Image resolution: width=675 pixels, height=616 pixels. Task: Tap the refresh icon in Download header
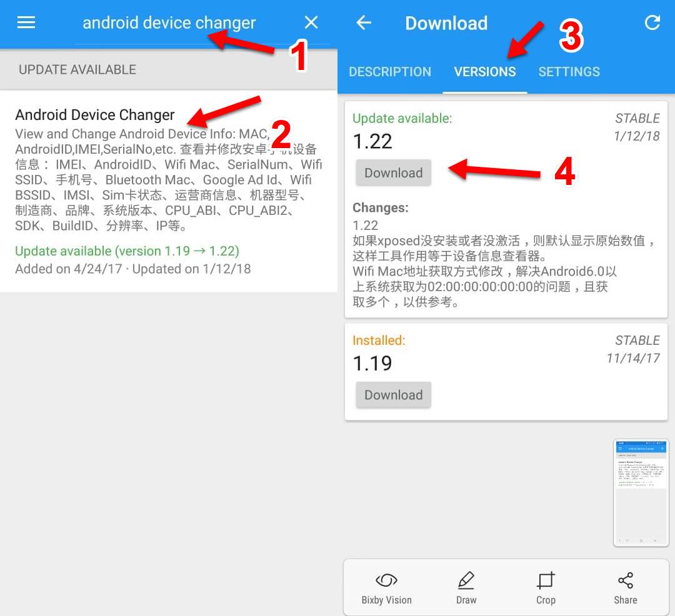pos(652,22)
